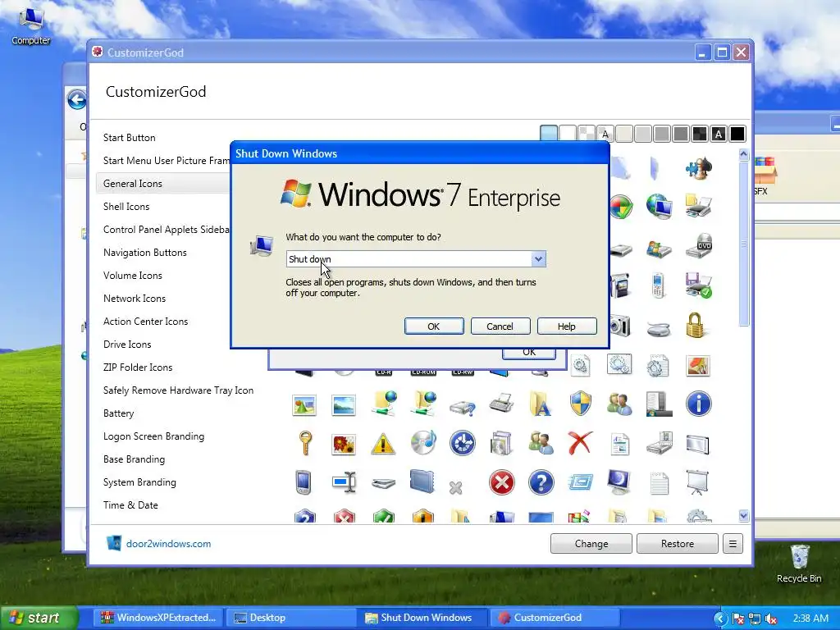Pick the folder with letter A fonts icon
Screen dimensions: 840x630
pos(541,404)
